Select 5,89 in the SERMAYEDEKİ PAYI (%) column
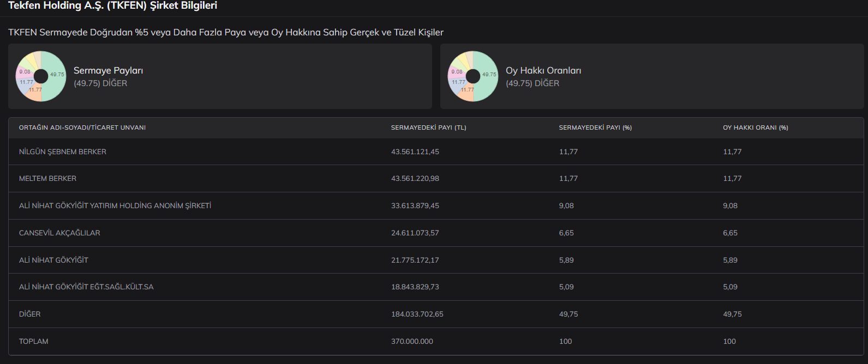The height and width of the screenshot is (364, 868). (x=566, y=260)
